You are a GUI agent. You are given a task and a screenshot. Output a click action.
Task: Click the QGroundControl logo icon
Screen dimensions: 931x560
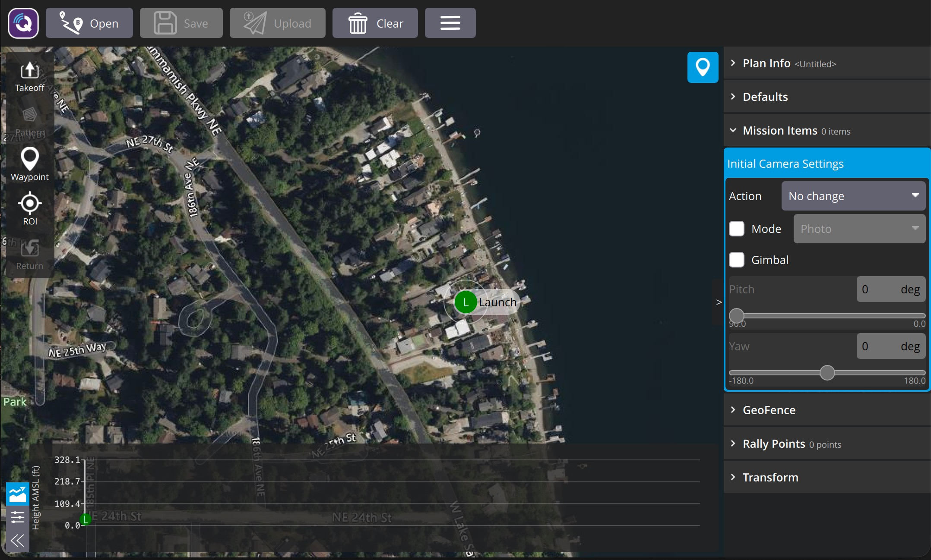23,23
